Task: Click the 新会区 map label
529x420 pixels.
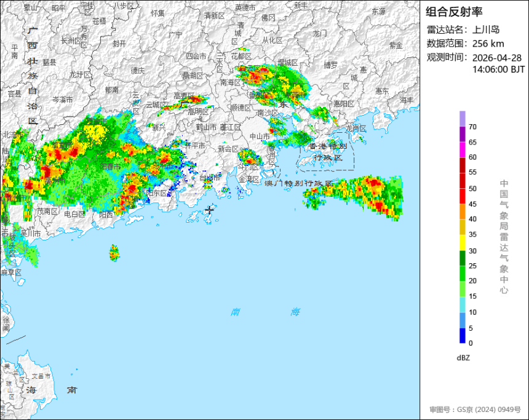Action: point(228,148)
